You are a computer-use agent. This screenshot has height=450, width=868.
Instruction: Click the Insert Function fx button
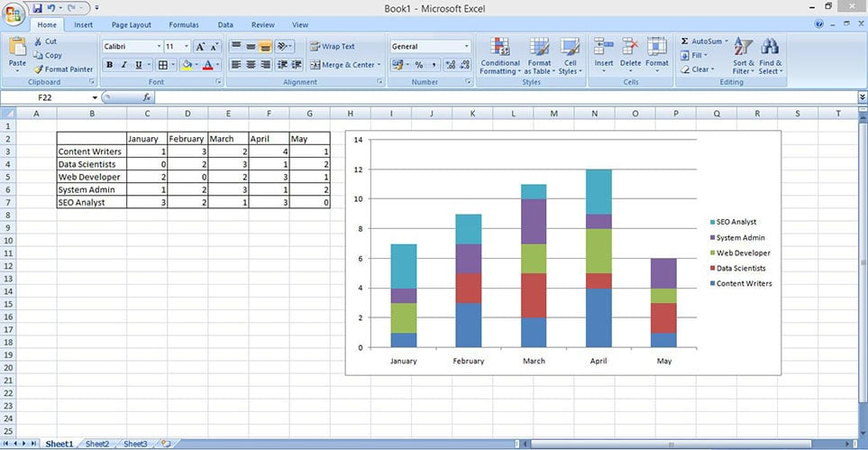pos(147,97)
